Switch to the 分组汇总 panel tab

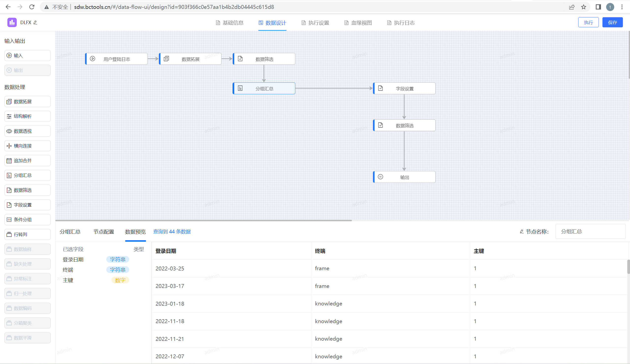(70, 232)
